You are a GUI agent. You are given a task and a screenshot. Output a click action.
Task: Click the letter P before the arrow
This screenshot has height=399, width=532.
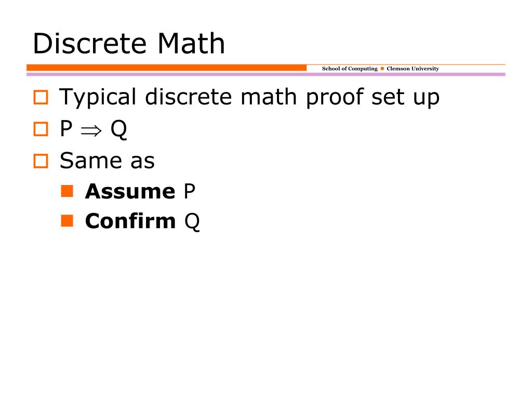tap(66, 129)
